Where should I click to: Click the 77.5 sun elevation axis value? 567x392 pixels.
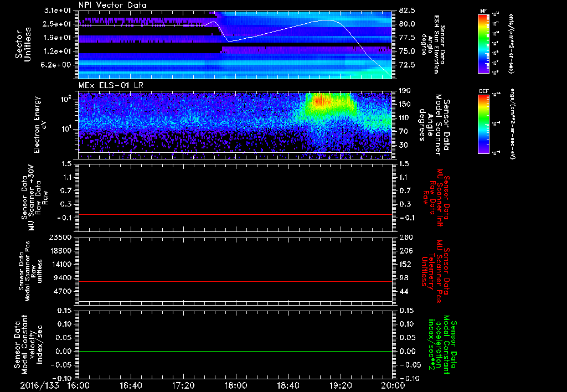coord(407,38)
